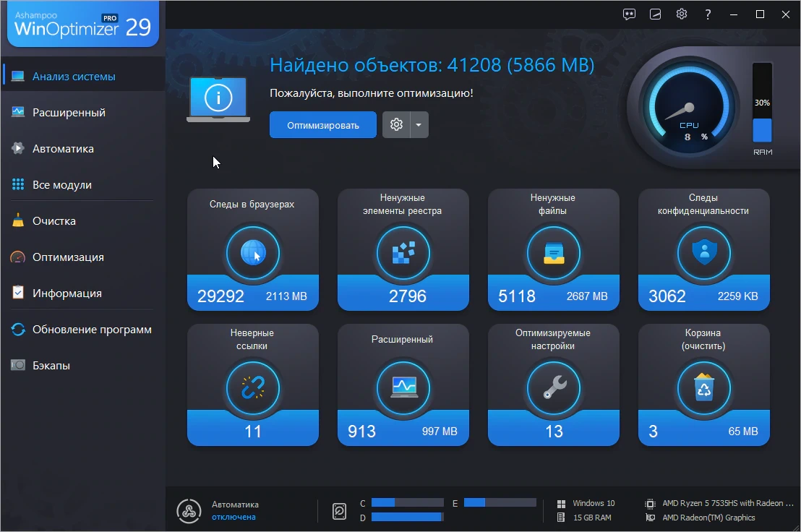Click the 913 count in Расширенный card
This screenshot has height=532, width=801.
361,432
